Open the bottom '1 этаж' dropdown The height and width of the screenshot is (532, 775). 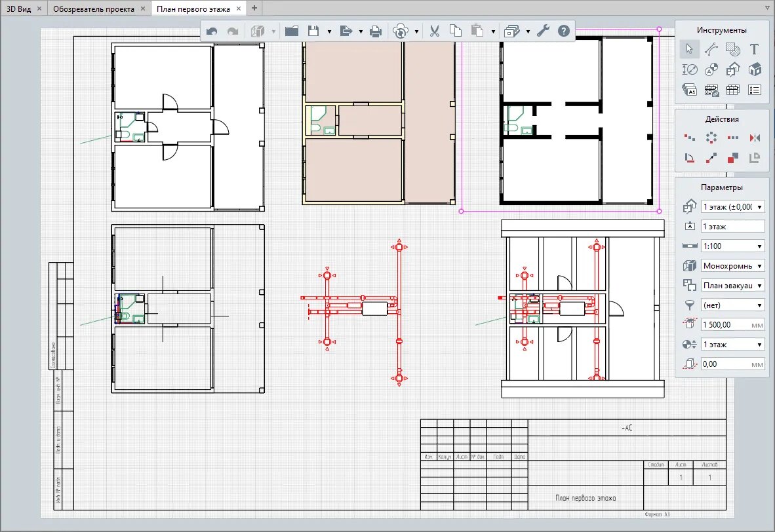[x=732, y=345]
